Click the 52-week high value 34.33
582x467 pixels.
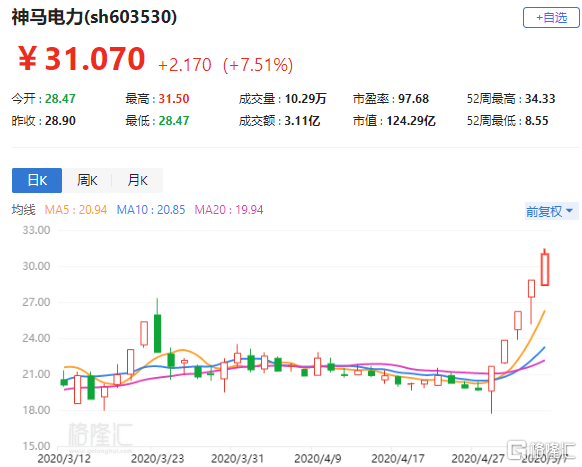click(x=540, y=99)
